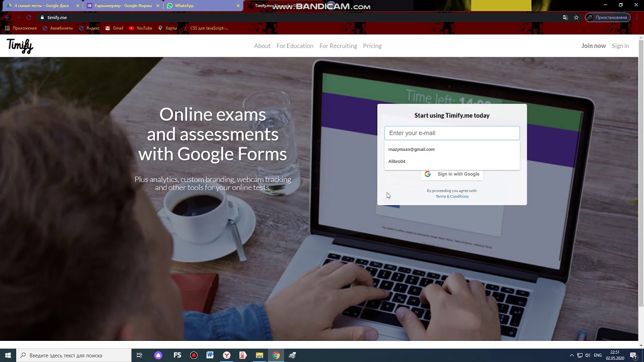
Task: Open the red Yandex Я taskbar icon
Action: [x=243, y=355]
